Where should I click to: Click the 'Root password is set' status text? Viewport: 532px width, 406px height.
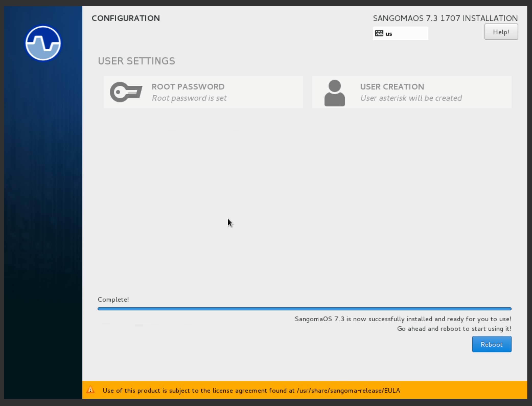[189, 98]
